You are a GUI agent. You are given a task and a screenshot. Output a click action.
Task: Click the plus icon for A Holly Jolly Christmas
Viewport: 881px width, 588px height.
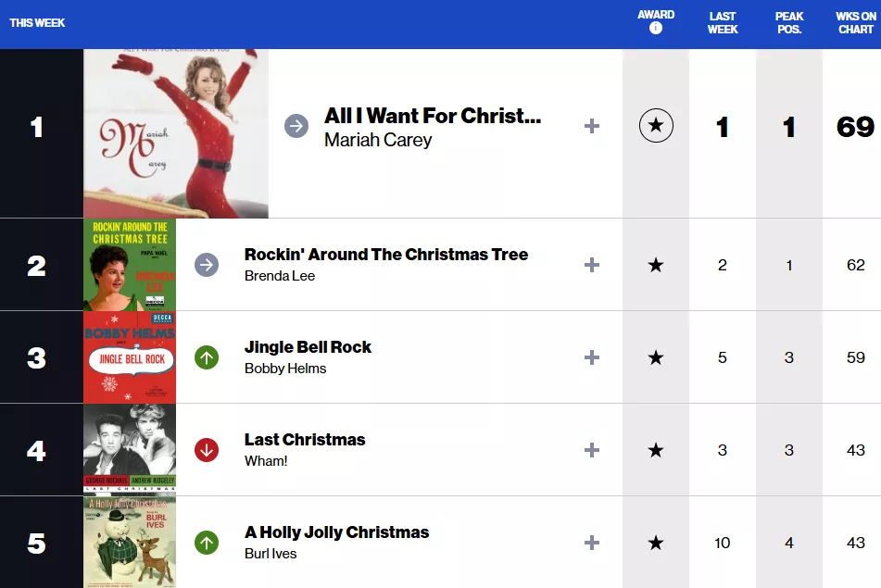(592, 543)
